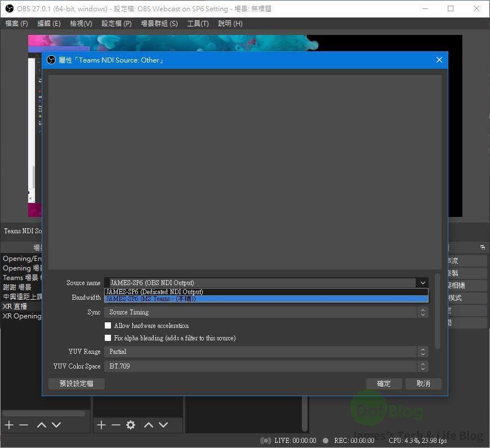This screenshot has height=448, width=490.
Task: Open the Sync dropdown showing Source Timing
Action: point(266,312)
